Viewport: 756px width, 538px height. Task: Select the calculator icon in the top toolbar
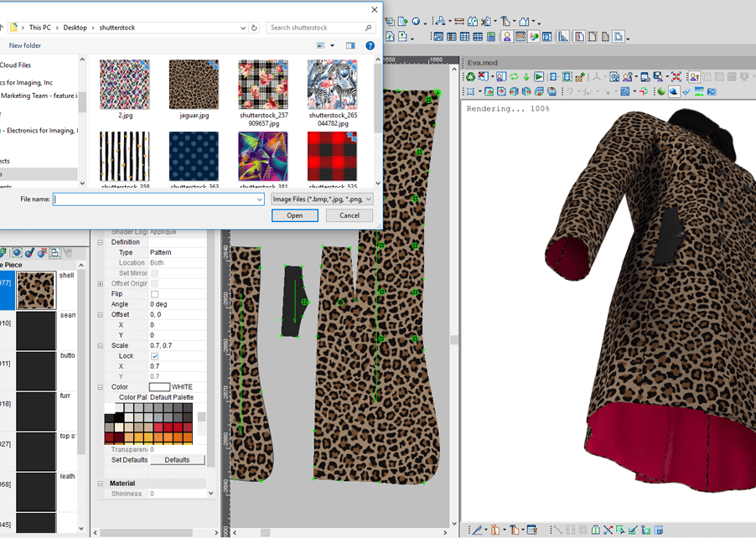(x=493, y=36)
